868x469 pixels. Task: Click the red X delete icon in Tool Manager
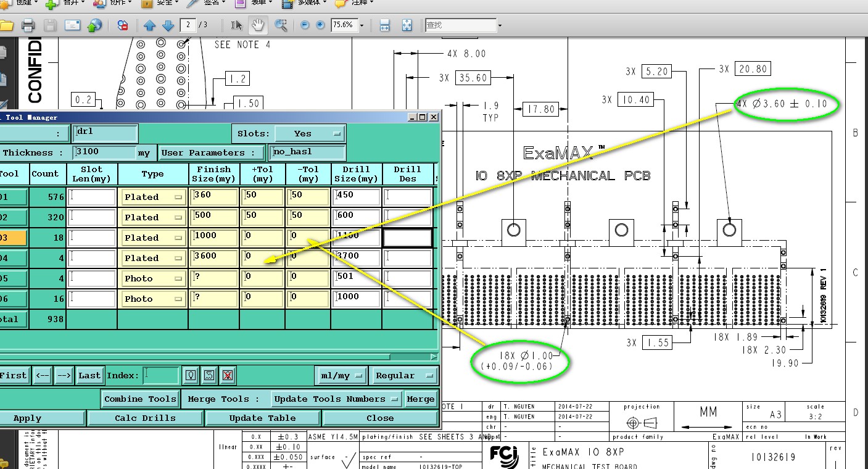click(228, 375)
